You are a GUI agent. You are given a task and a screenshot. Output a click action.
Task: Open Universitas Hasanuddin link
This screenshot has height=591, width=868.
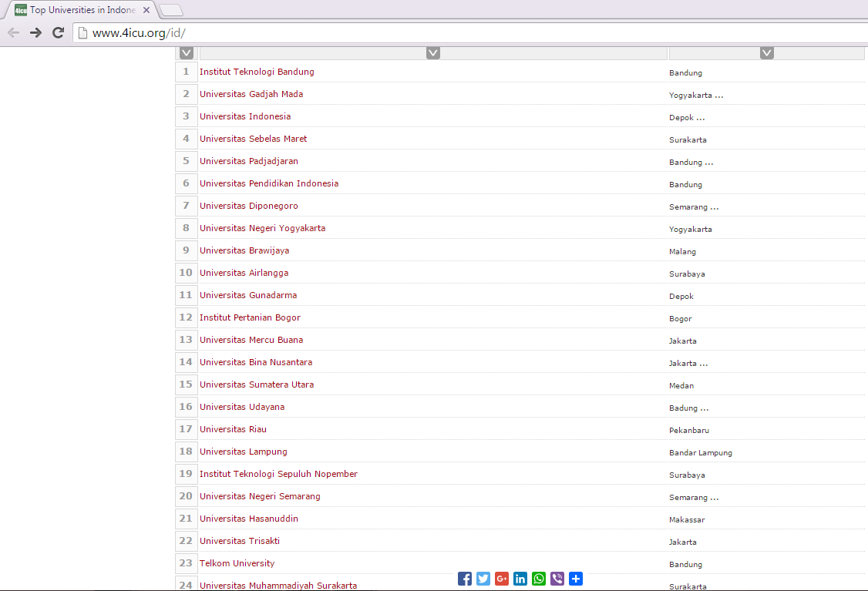[x=249, y=519]
